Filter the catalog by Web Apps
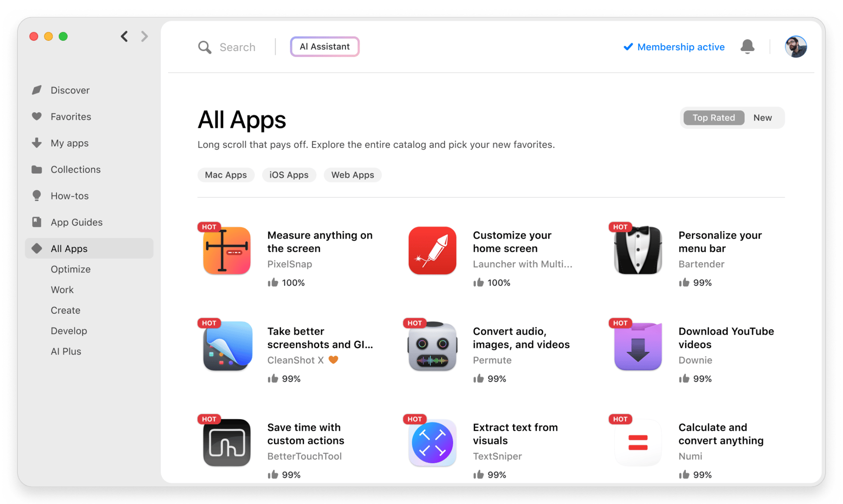 tap(353, 175)
